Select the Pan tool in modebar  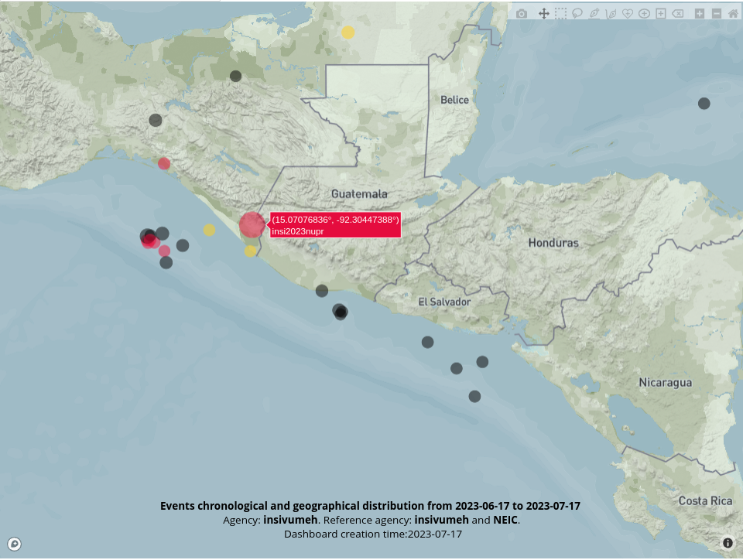point(543,14)
